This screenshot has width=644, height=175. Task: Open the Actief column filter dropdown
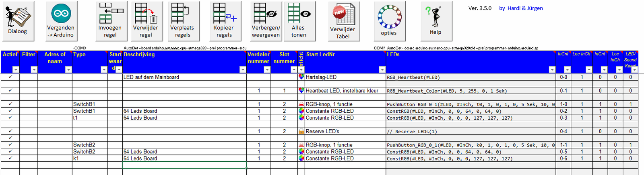pos(16,70)
